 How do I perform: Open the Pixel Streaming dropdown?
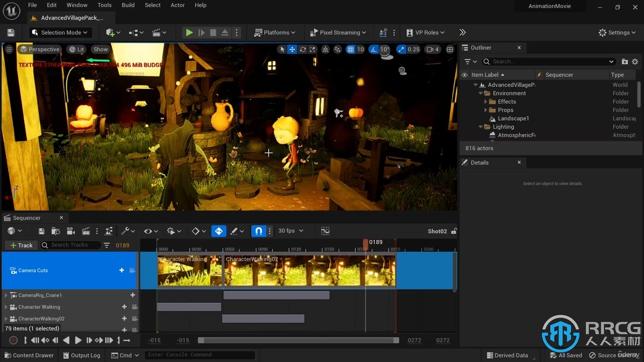pyautogui.click(x=338, y=33)
